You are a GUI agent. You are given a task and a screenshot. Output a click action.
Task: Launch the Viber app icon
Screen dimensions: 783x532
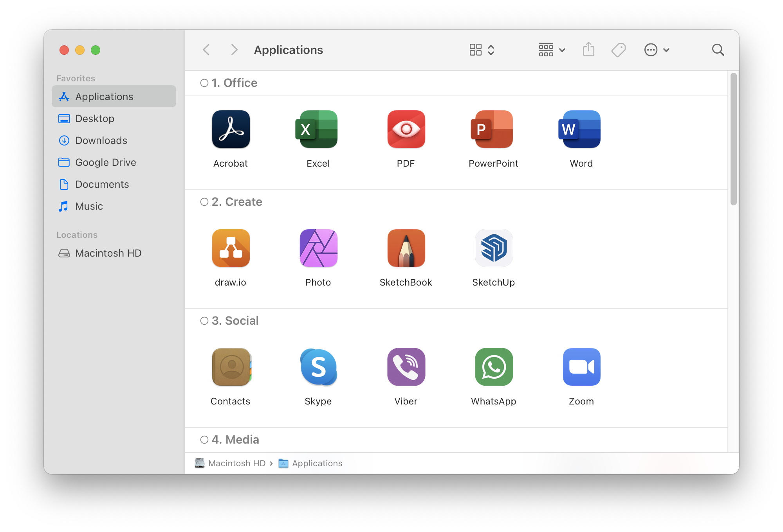[x=406, y=367]
